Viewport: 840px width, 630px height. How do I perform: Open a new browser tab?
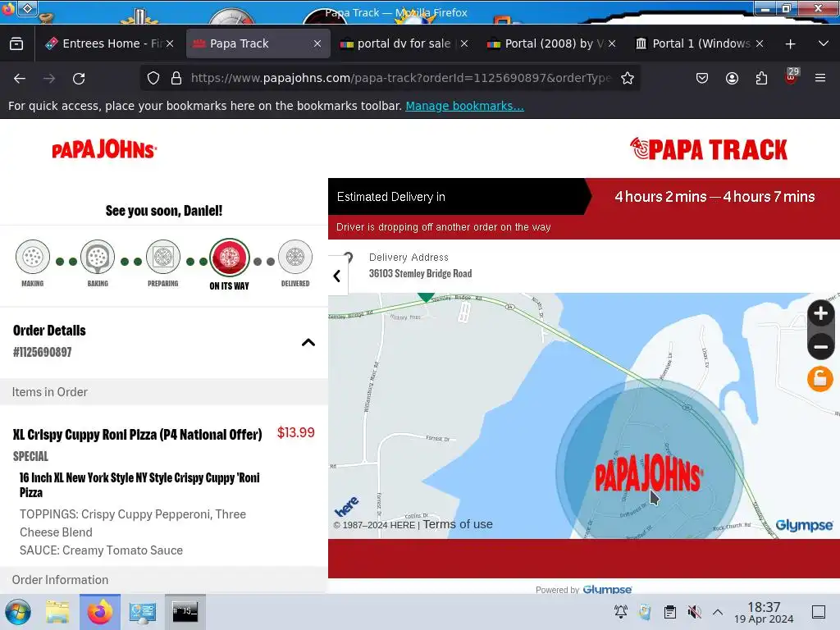tap(790, 44)
